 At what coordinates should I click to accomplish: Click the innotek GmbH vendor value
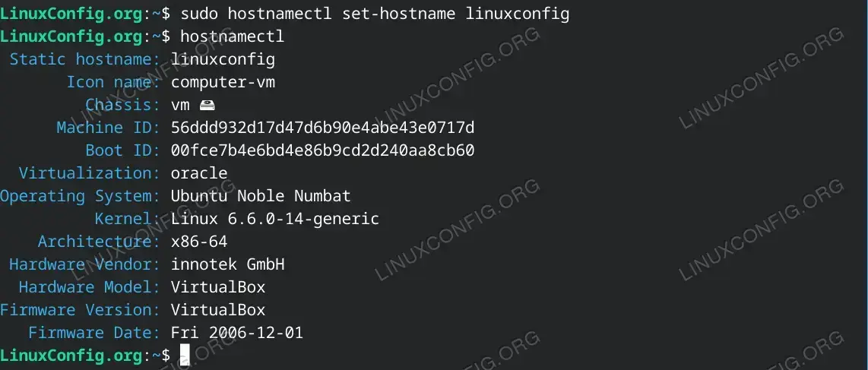click(227, 264)
